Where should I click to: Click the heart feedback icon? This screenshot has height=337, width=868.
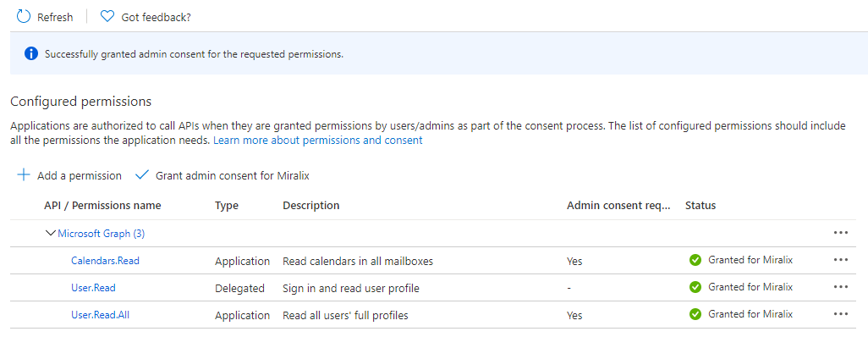[107, 17]
